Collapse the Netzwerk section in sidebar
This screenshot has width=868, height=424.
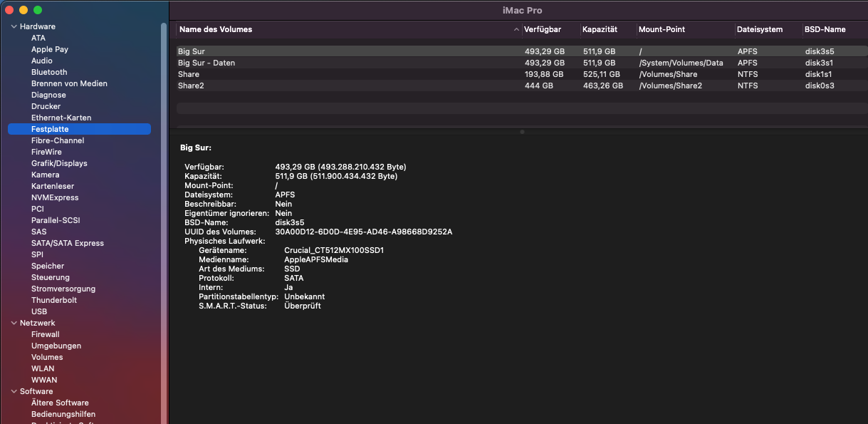click(x=14, y=323)
